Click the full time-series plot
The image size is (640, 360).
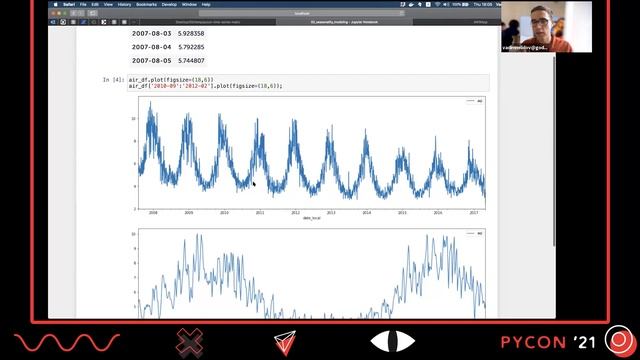tap(312, 153)
